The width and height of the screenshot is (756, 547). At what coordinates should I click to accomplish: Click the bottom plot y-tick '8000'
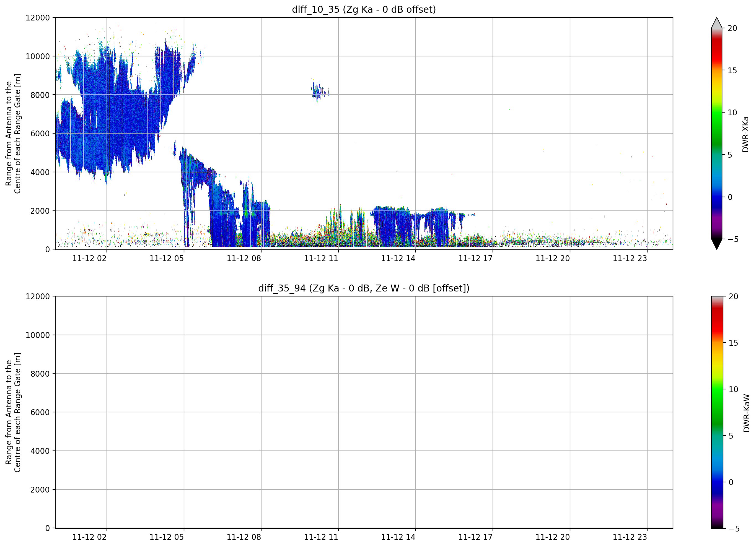click(40, 374)
